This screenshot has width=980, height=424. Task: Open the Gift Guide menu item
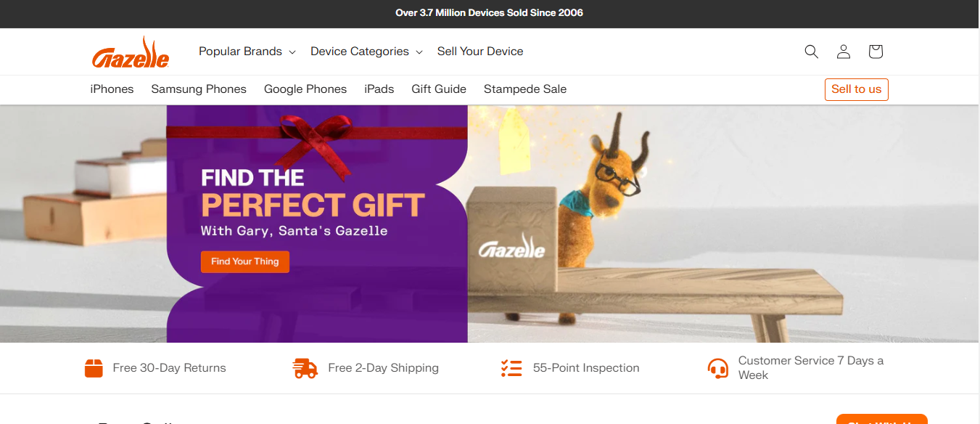438,89
